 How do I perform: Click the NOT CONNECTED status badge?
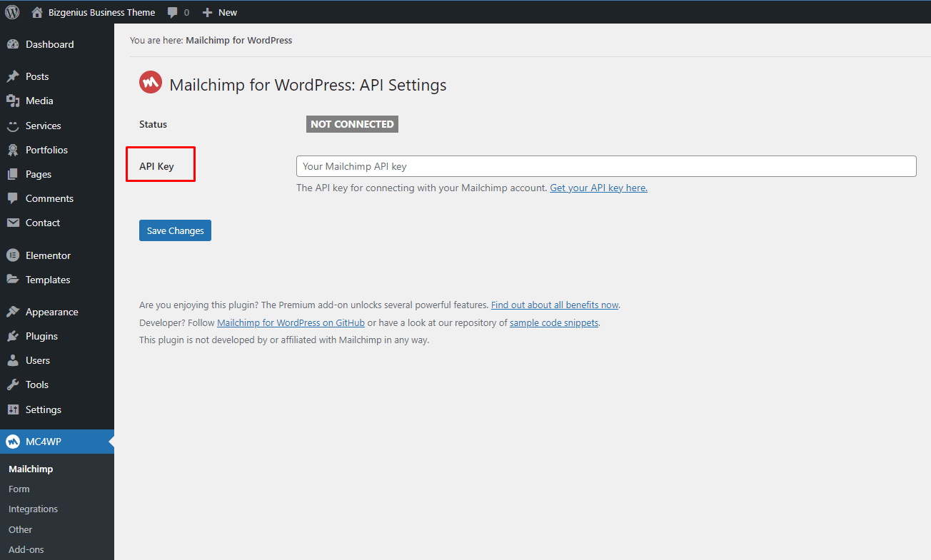(x=352, y=124)
